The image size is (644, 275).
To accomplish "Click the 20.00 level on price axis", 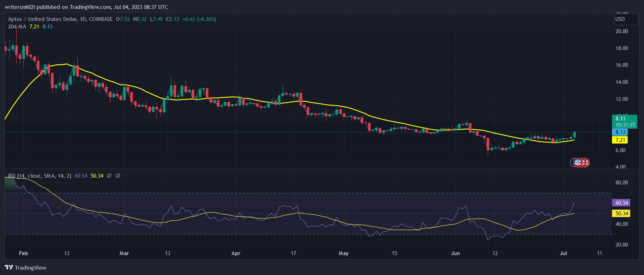I will [622, 31].
